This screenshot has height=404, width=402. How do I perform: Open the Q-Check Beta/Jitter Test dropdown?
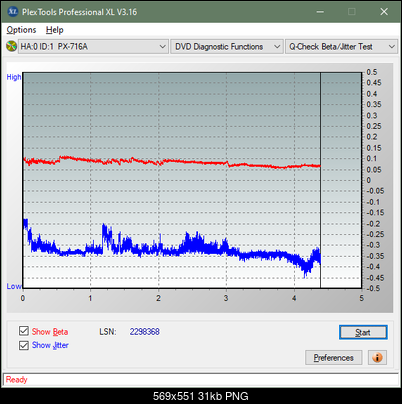(x=341, y=47)
